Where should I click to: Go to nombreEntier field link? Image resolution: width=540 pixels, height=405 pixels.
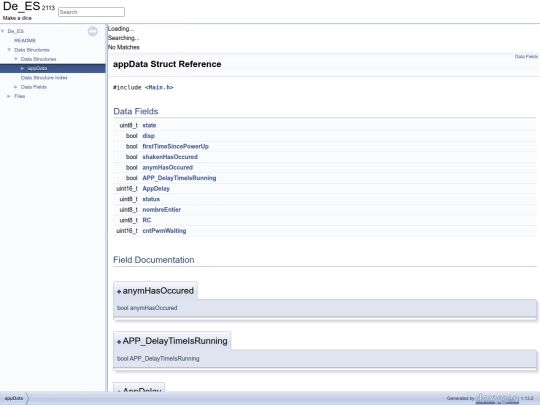tap(162, 209)
